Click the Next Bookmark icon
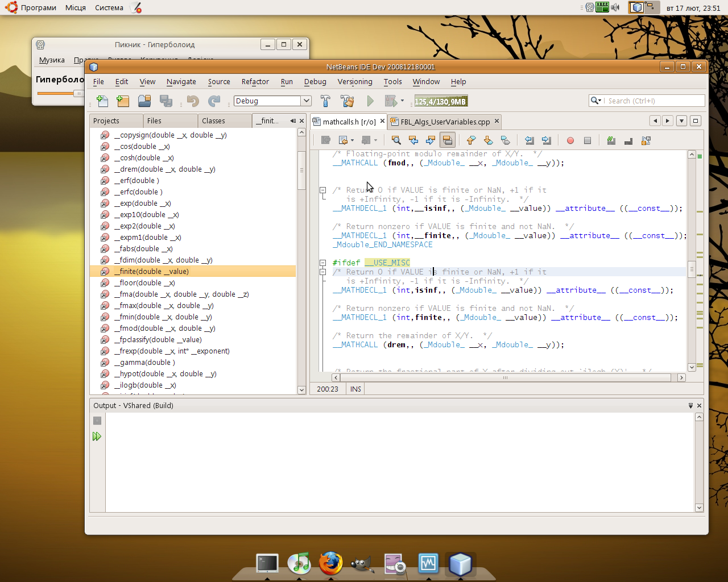Viewport: 728px width, 582px height. tap(488, 140)
